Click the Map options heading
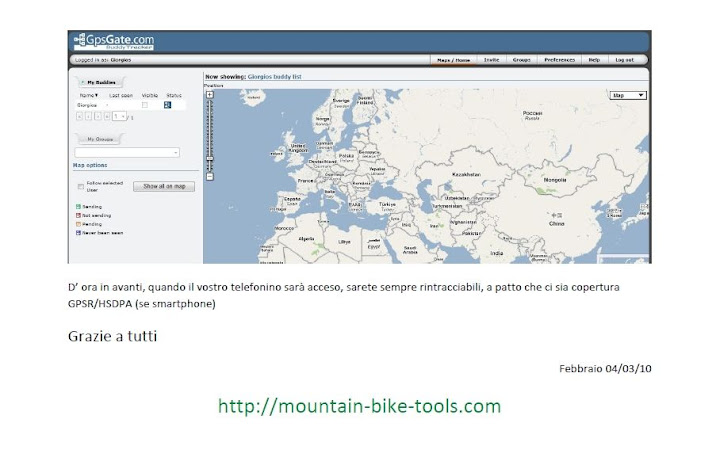720x461 pixels. coord(90,165)
